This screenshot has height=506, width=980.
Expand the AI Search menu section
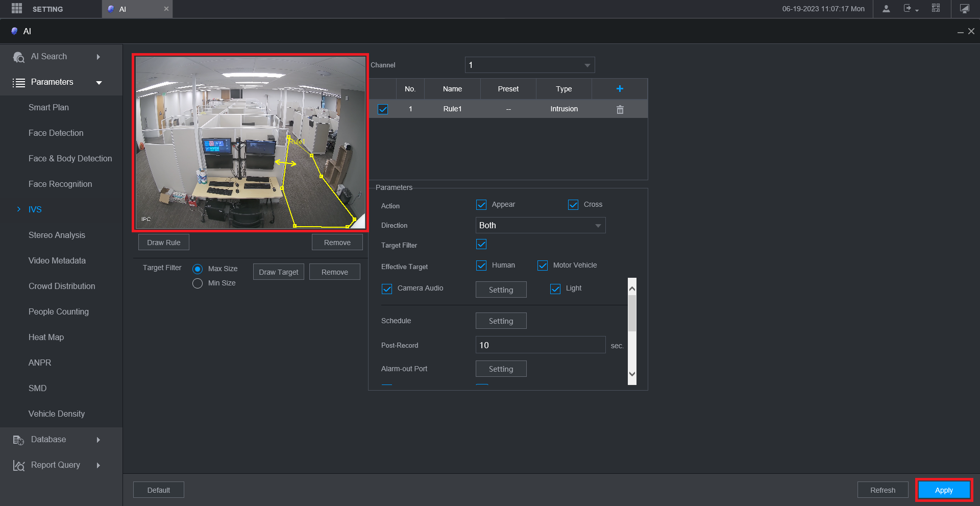coord(56,57)
